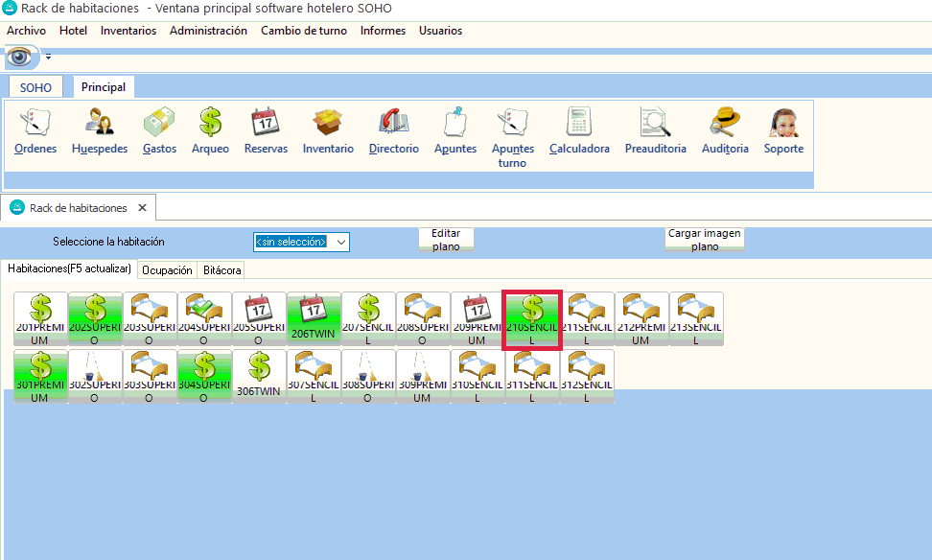This screenshot has height=560, width=932.
Task: Open the Hotel menu
Action: click(73, 31)
